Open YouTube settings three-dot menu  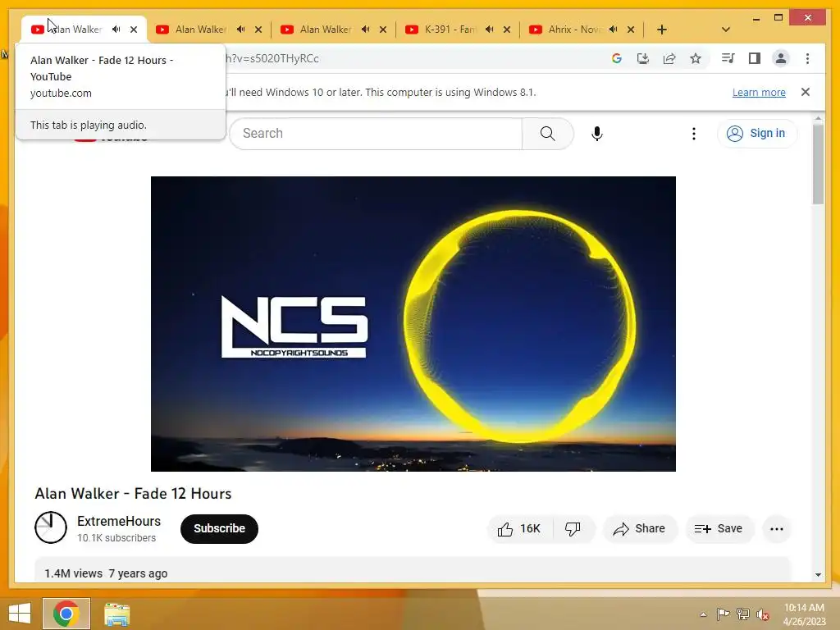694,134
